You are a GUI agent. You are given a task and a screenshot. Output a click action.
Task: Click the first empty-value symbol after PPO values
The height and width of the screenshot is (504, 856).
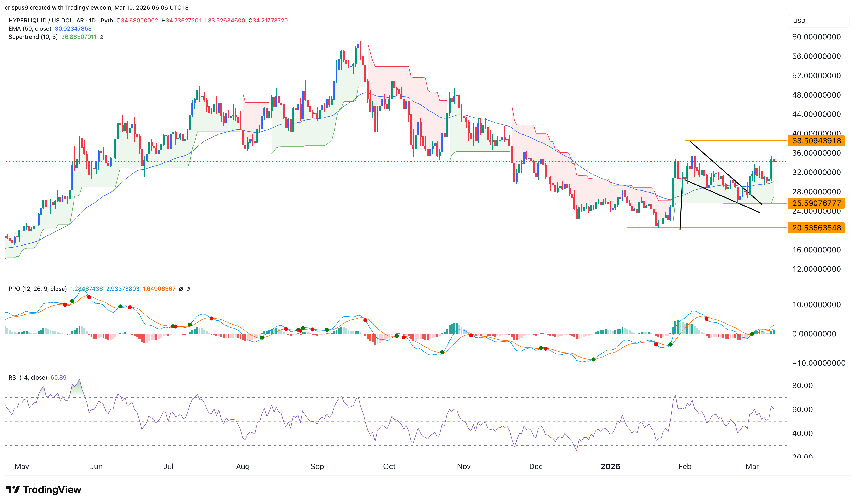click(181, 289)
